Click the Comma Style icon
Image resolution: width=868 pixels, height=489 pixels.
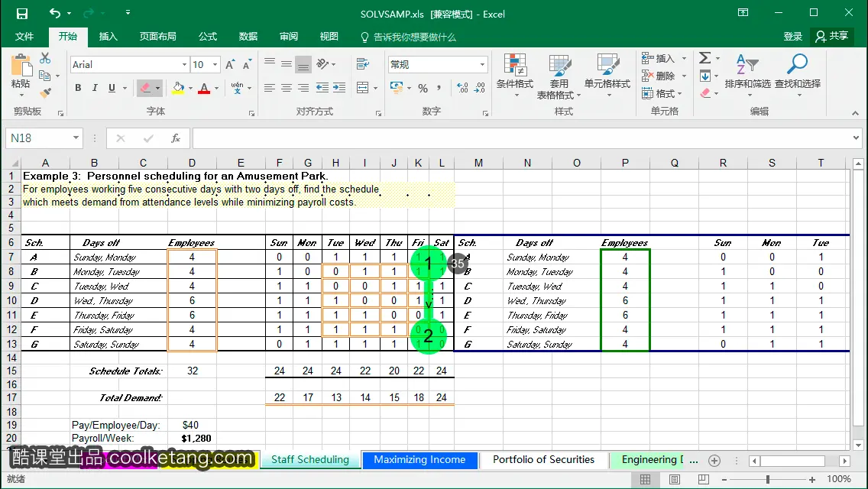tap(439, 88)
